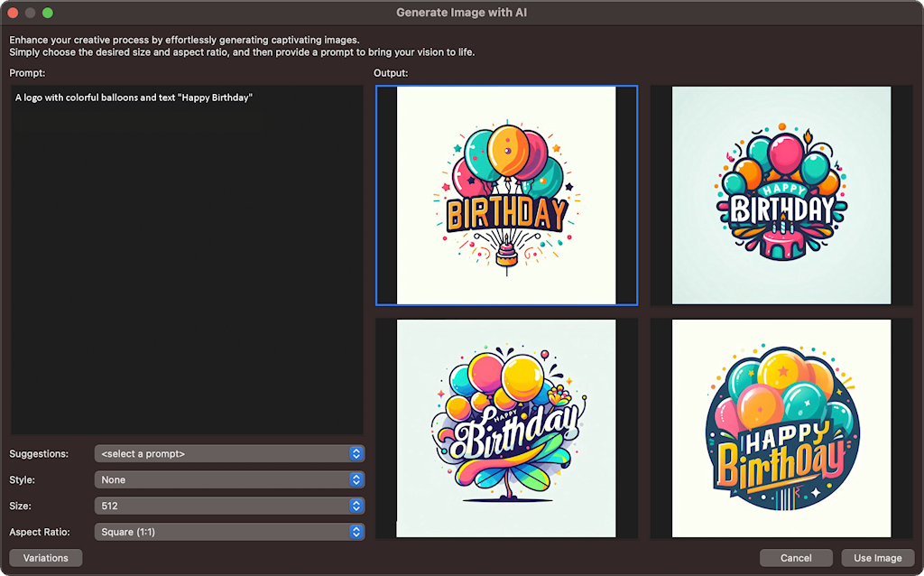Click the Aspect Ratio blue arrow stepper
Screen dimensions: 924x576
(x=356, y=532)
